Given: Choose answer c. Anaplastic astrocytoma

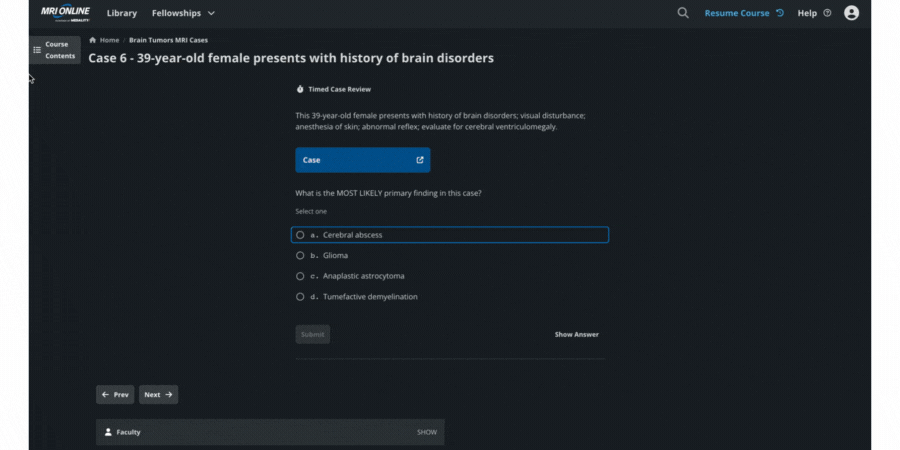Looking at the screenshot, I should point(300,276).
